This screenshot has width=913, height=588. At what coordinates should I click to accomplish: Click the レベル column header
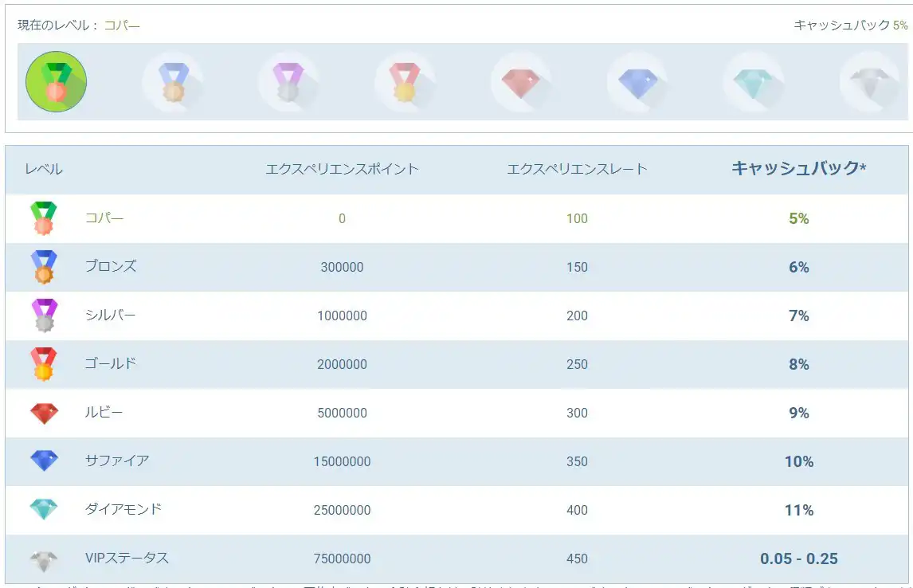[x=44, y=169]
